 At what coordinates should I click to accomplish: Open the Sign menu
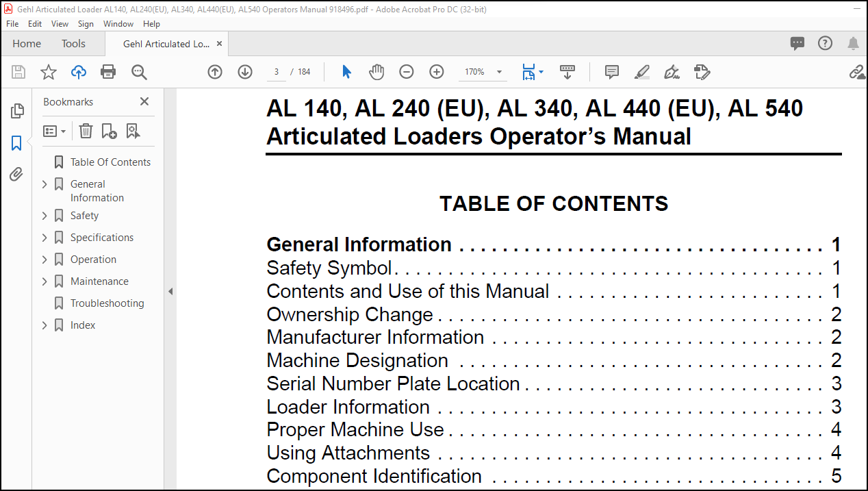(x=86, y=24)
